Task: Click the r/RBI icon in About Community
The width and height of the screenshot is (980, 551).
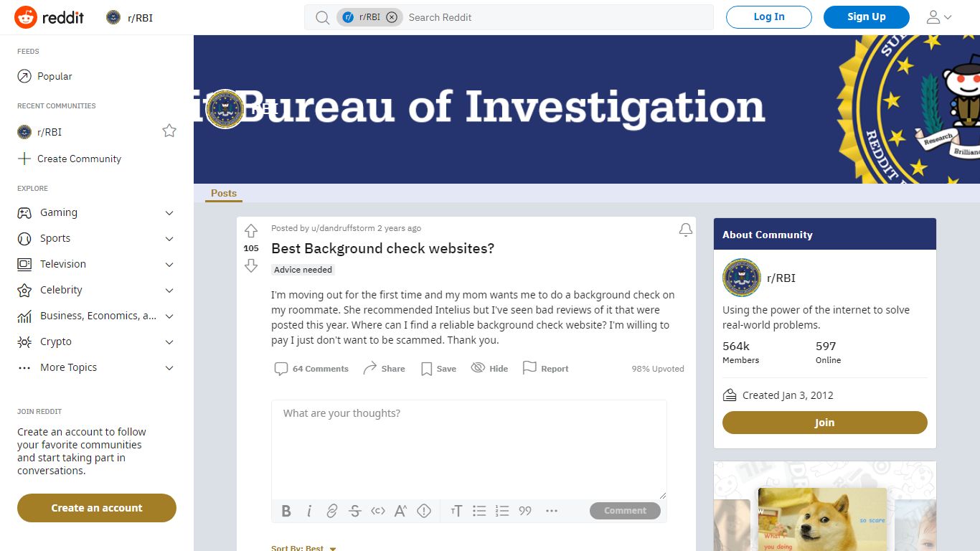Action: (x=742, y=278)
